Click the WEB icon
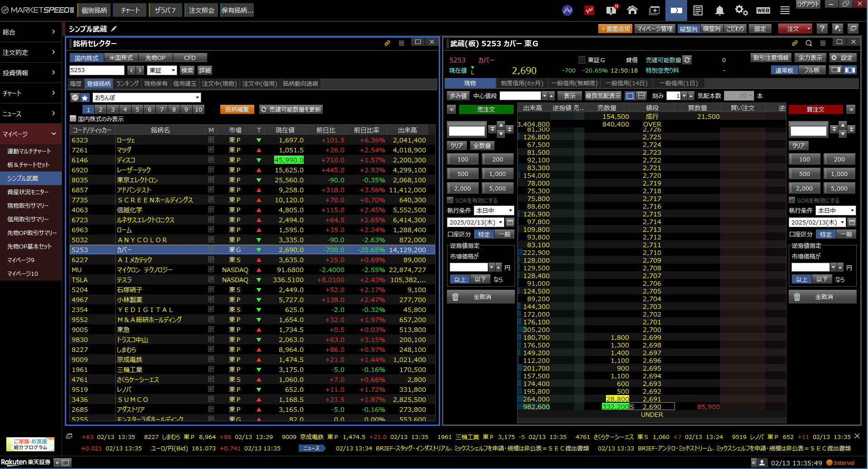Viewport: 868px width, 469px height. [763, 10]
